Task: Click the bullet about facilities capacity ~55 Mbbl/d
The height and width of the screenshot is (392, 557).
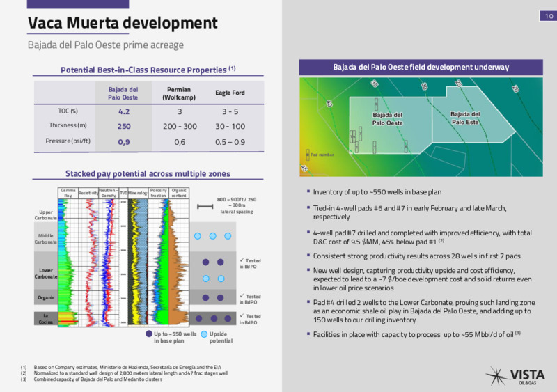Action: point(416,334)
